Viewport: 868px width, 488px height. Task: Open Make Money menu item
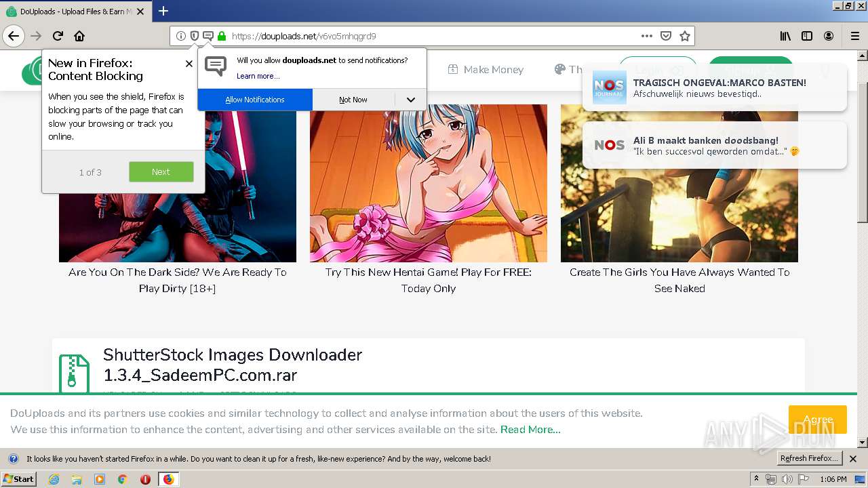[486, 69]
